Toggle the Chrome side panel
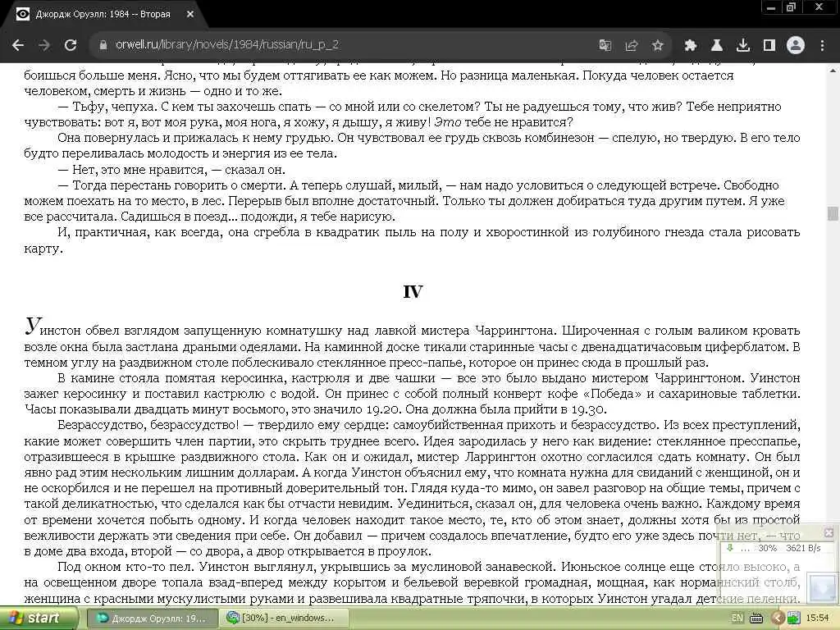840x630 pixels. (769, 45)
